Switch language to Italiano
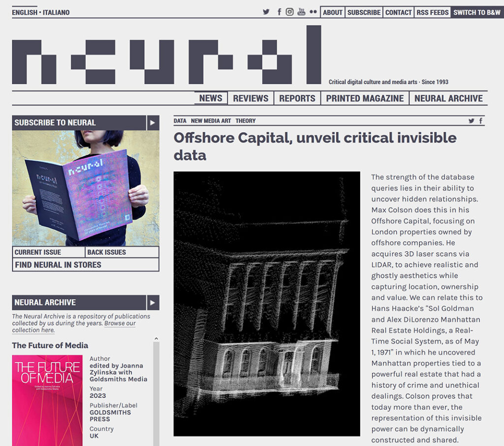Screen dimensions: 504x446 56,13
